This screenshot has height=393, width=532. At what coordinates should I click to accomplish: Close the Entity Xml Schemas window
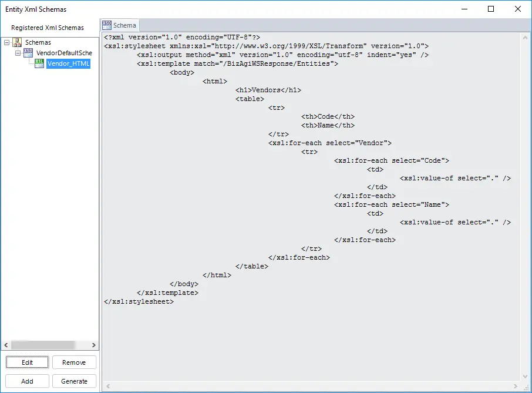pyautogui.click(x=518, y=9)
